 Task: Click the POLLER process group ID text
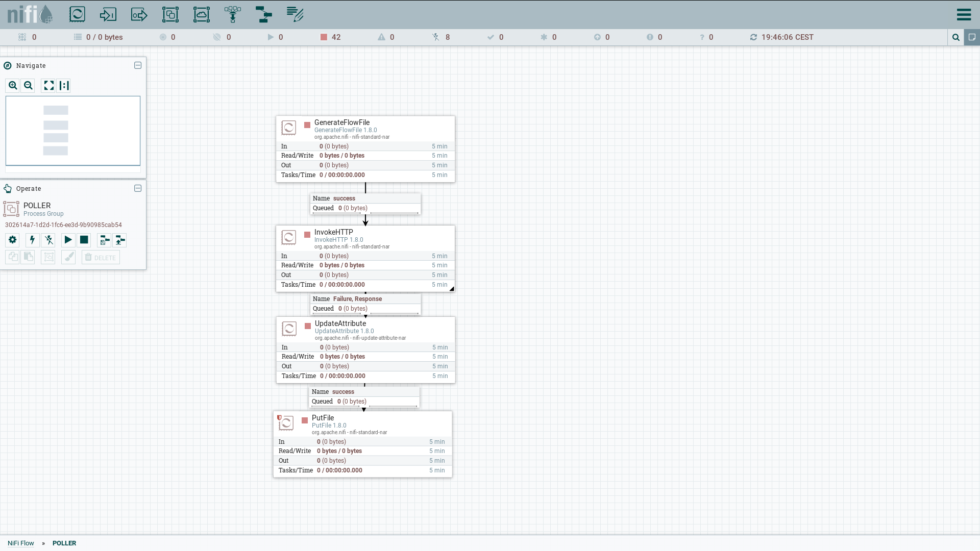click(63, 225)
